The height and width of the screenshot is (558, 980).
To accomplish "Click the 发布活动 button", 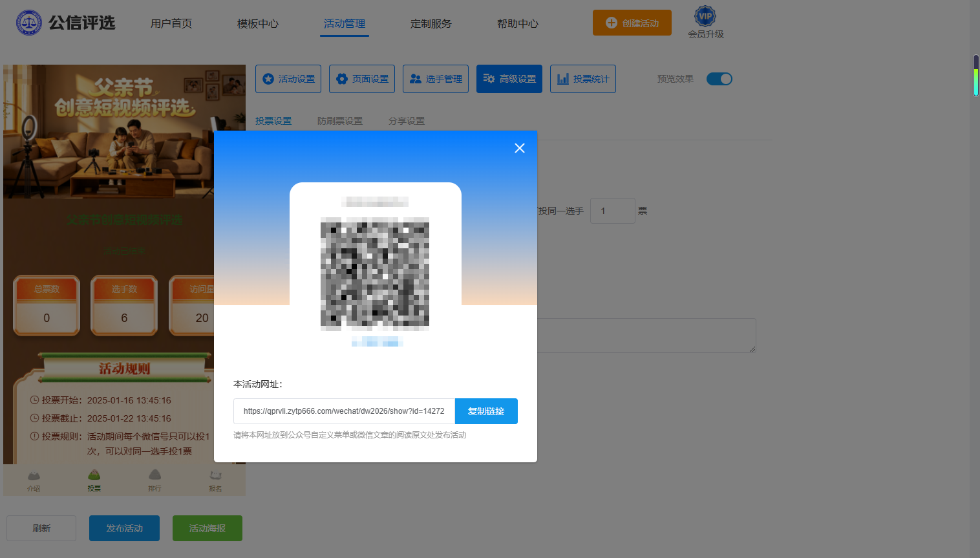I will [x=124, y=528].
